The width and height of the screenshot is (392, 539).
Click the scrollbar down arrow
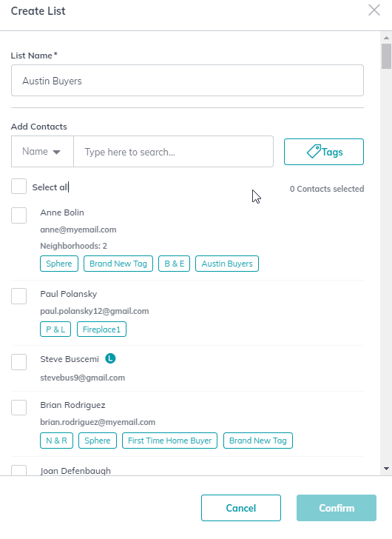pos(386,469)
